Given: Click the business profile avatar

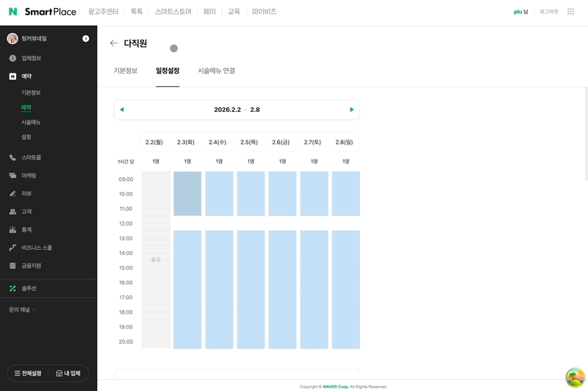Looking at the screenshot, I should [x=12, y=38].
